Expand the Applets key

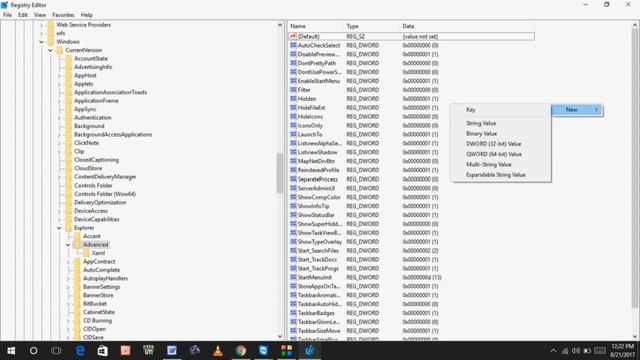59,84
